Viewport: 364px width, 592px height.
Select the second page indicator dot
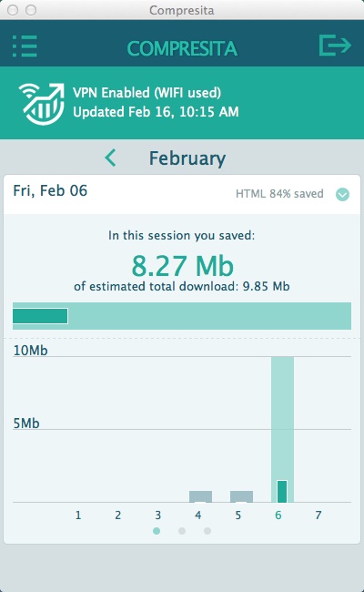182,531
